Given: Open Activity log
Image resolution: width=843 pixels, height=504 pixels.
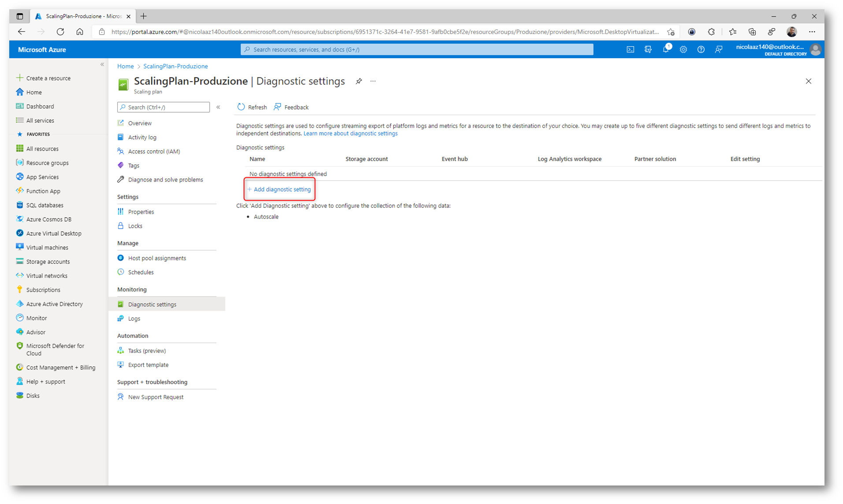Looking at the screenshot, I should click(142, 137).
